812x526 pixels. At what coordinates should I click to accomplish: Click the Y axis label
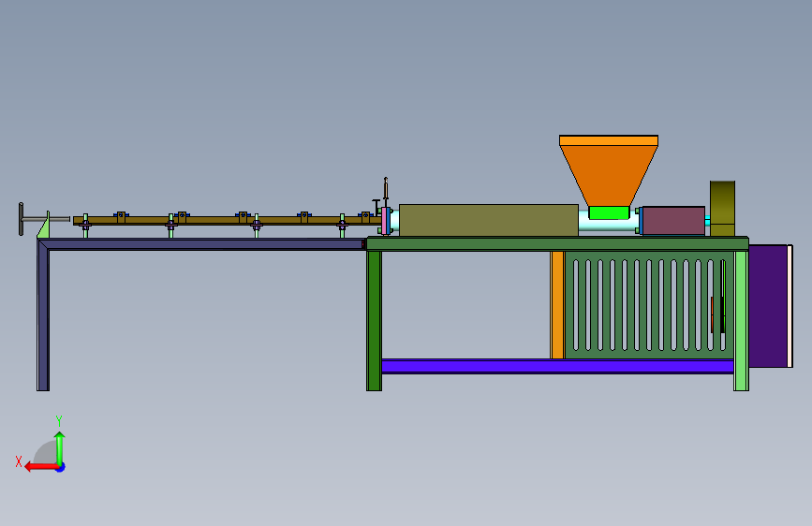[59, 421]
